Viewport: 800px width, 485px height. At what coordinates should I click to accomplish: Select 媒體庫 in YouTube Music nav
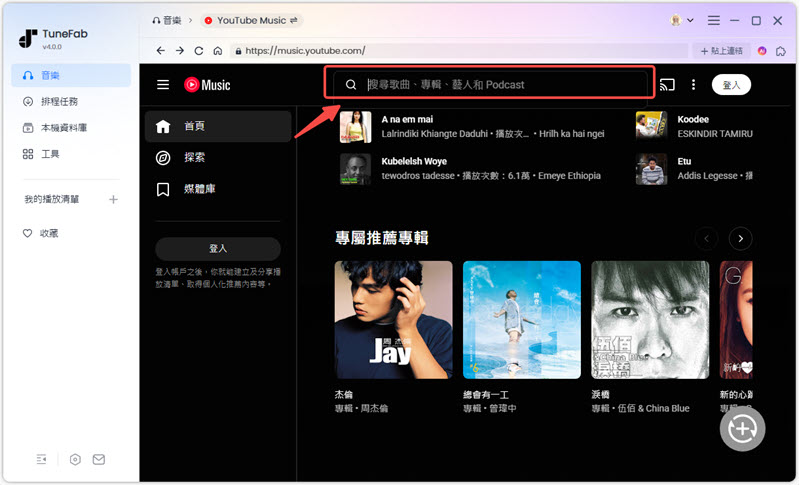(218, 189)
